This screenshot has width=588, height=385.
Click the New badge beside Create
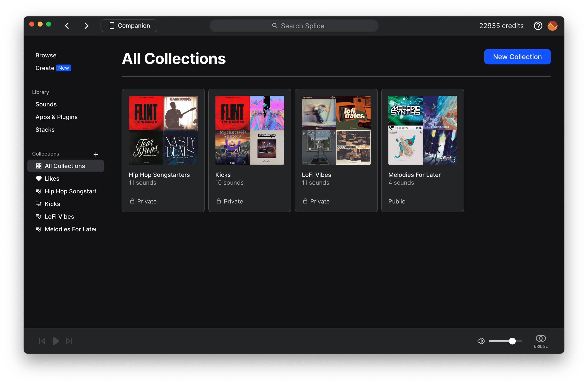(x=63, y=68)
